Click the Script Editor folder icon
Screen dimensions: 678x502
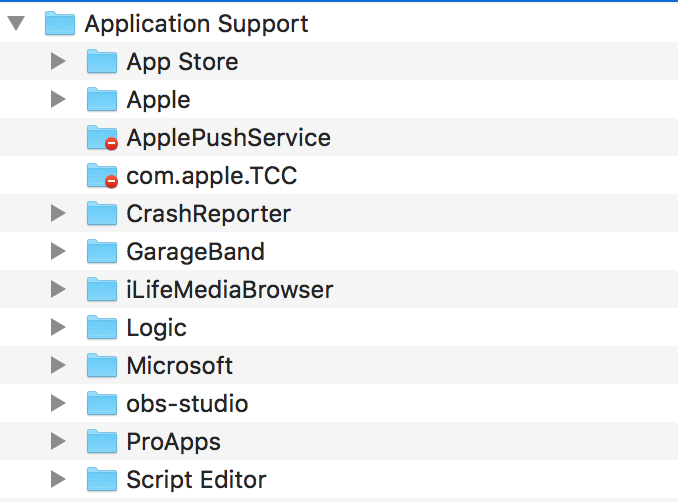point(102,479)
